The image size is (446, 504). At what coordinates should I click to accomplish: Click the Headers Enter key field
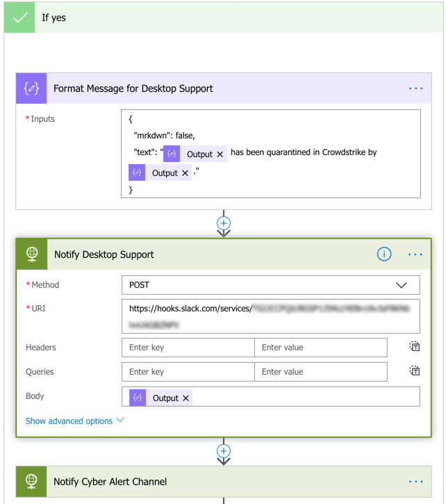[188, 348]
